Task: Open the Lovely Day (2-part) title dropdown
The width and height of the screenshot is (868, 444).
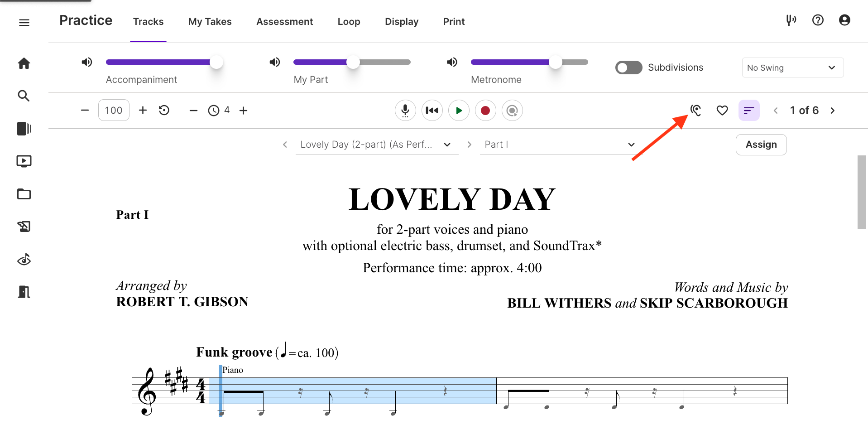Action: pos(377,145)
